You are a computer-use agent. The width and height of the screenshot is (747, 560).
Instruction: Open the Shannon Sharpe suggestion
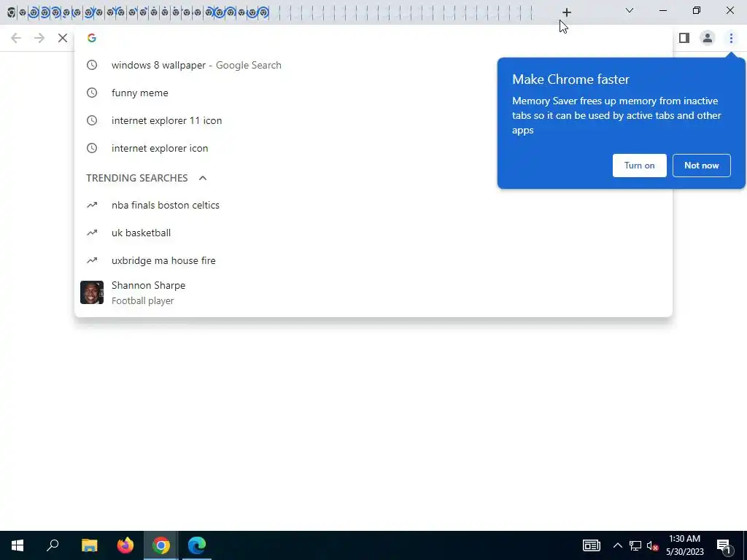373,292
